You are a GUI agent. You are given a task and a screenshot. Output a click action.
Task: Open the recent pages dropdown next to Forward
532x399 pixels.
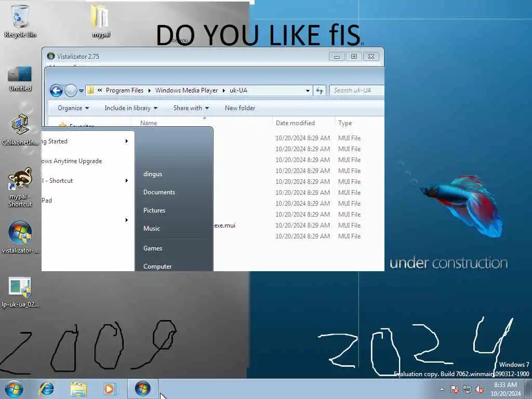(81, 90)
